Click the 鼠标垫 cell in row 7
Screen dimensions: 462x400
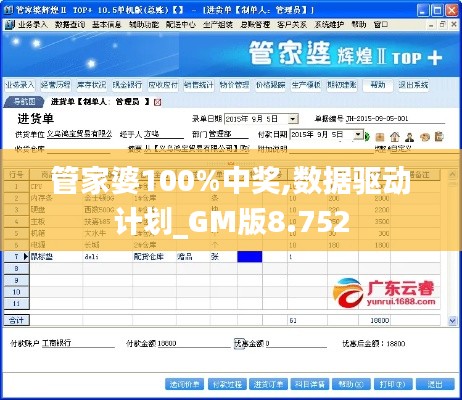tap(56, 257)
